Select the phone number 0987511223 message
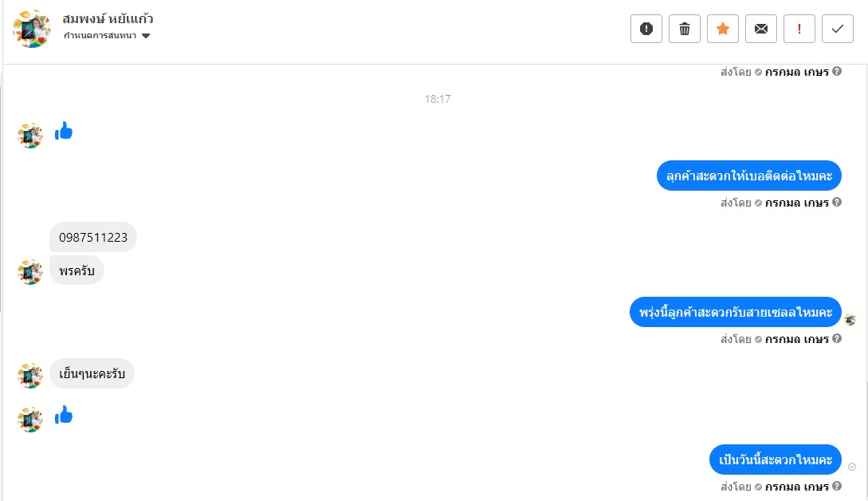The height and width of the screenshot is (501, 868). point(93,237)
